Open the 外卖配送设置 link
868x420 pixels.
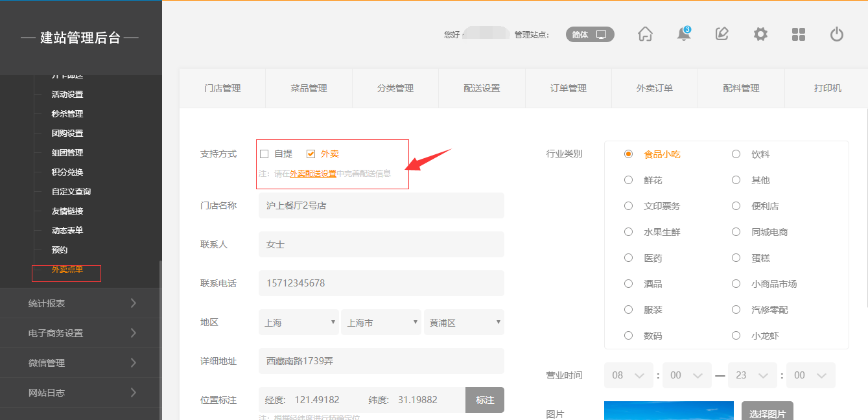point(312,174)
